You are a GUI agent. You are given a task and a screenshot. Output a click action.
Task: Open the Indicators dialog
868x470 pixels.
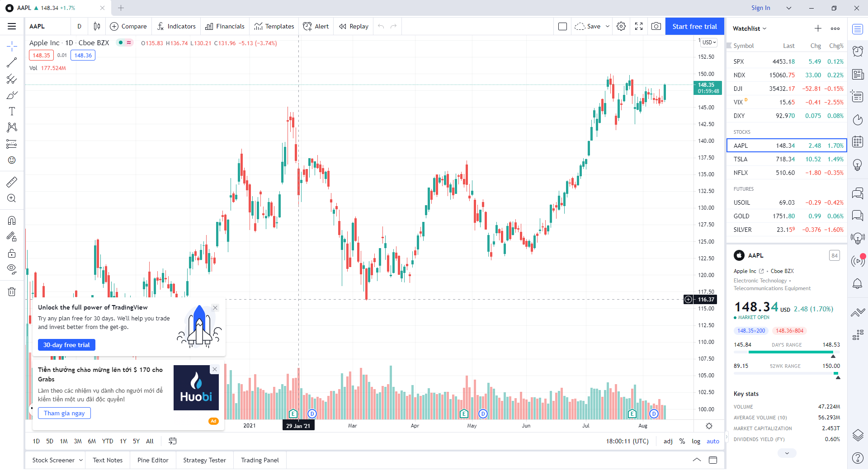coord(176,26)
